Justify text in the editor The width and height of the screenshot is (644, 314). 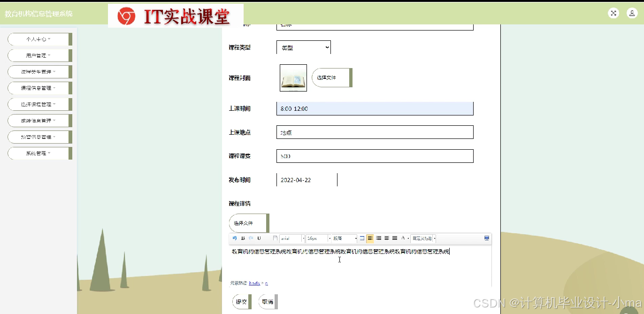[395, 238]
